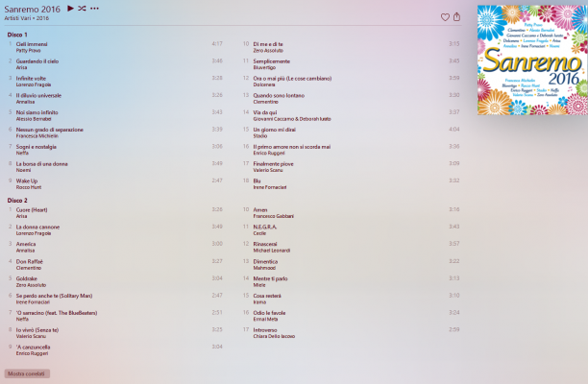Image resolution: width=588 pixels, height=384 pixels.
Task: Click duration 4:04 of Un giorno mi dirai
Action: tap(454, 130)
